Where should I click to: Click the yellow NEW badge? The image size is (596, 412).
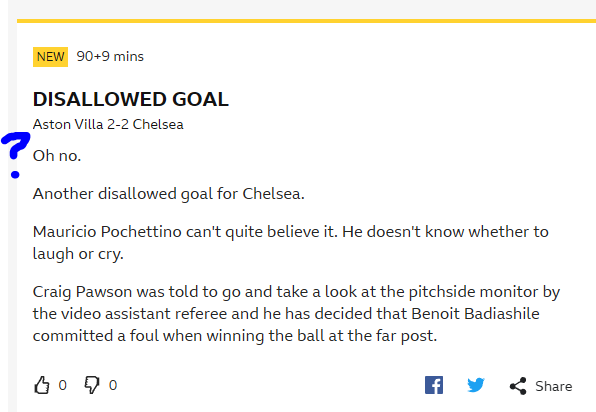50,57
